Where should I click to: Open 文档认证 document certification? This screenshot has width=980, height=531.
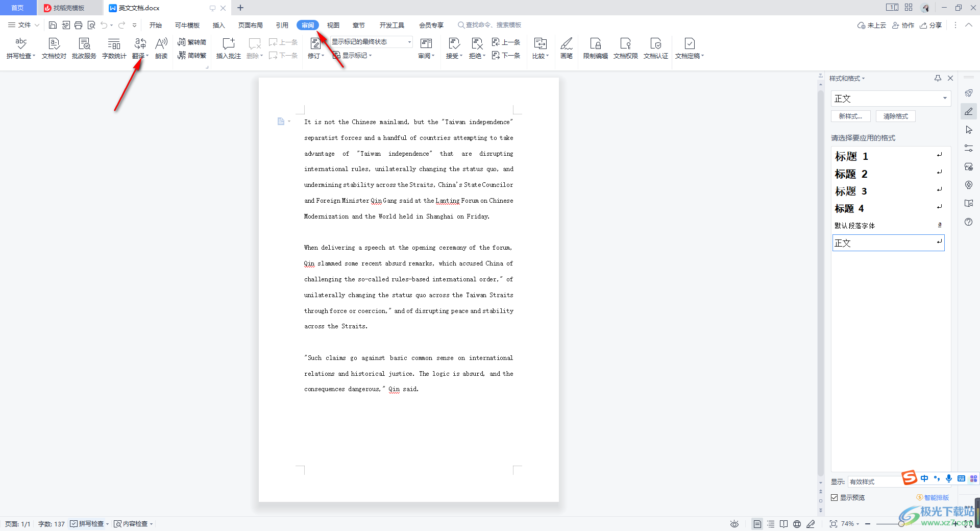click(656, 49)
